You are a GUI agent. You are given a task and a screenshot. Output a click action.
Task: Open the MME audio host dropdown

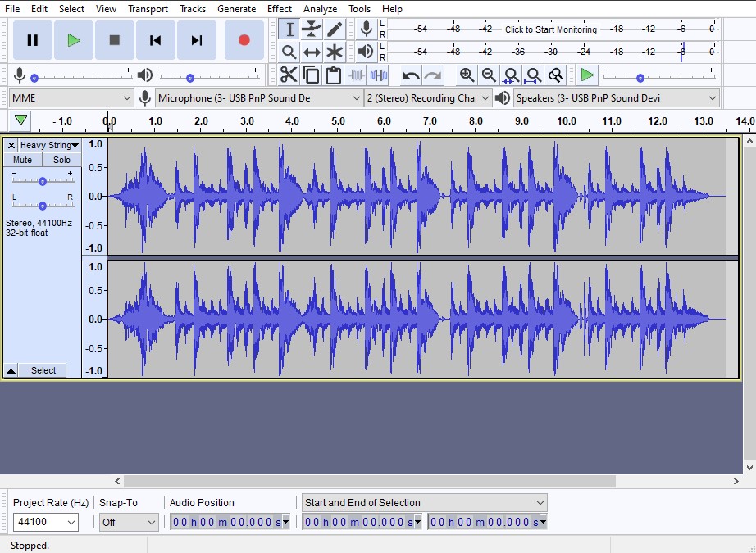[x=71, y=98]
